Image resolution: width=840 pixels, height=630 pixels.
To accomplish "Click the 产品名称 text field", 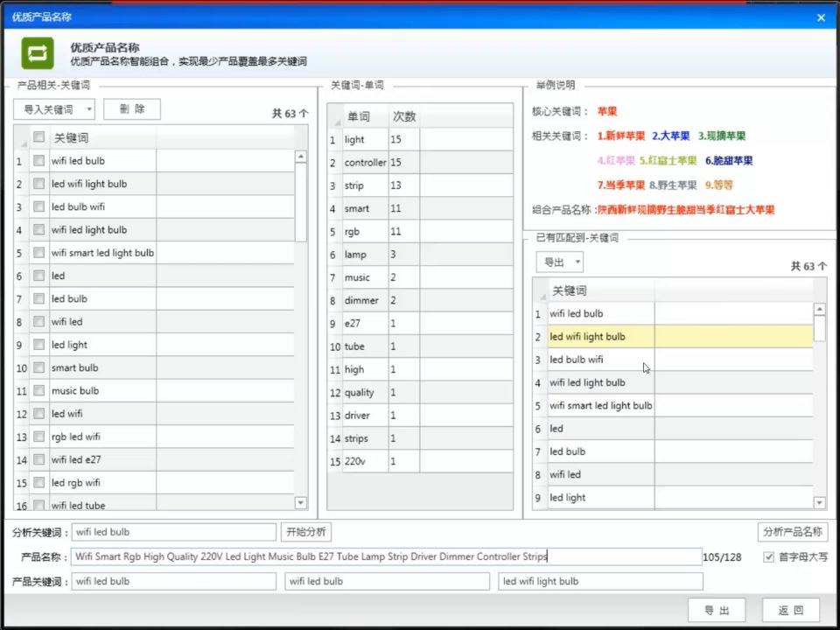I will [x=386, y=556].
